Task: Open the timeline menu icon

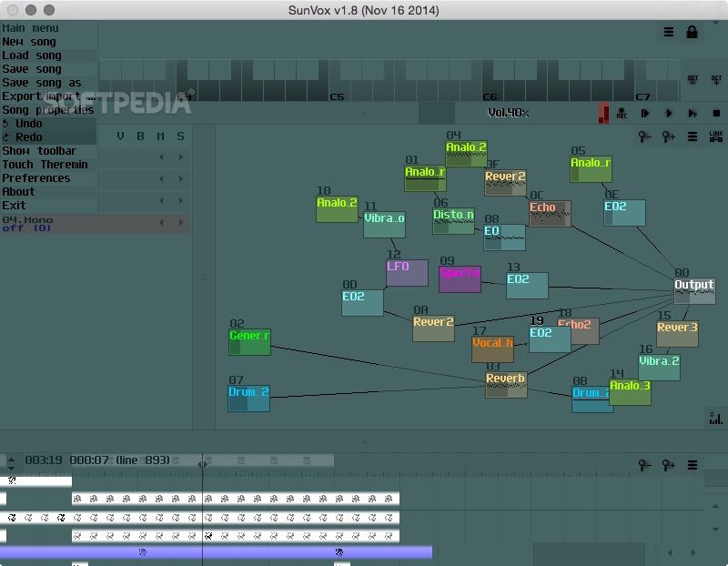Action: point(693,465)
